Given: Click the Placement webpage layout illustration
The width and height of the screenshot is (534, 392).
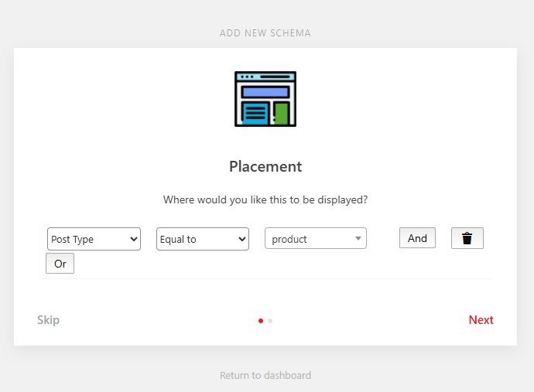Looking at the screenshot, I should [x=265, y=99].
